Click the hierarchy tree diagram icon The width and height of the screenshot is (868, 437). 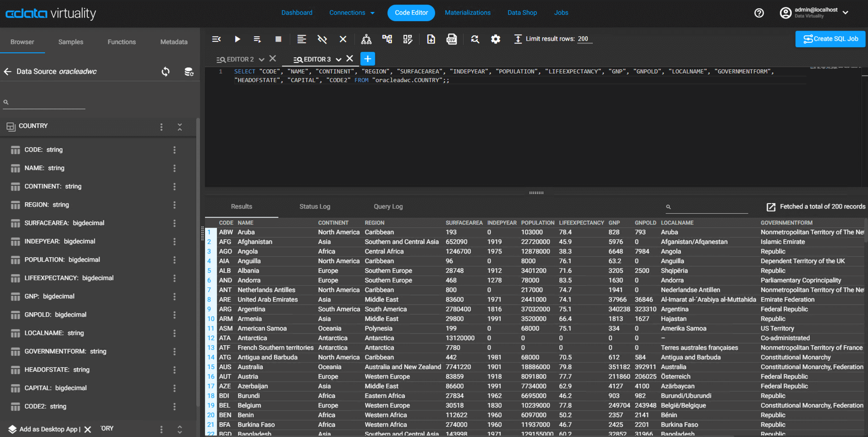tap(366, 39)
